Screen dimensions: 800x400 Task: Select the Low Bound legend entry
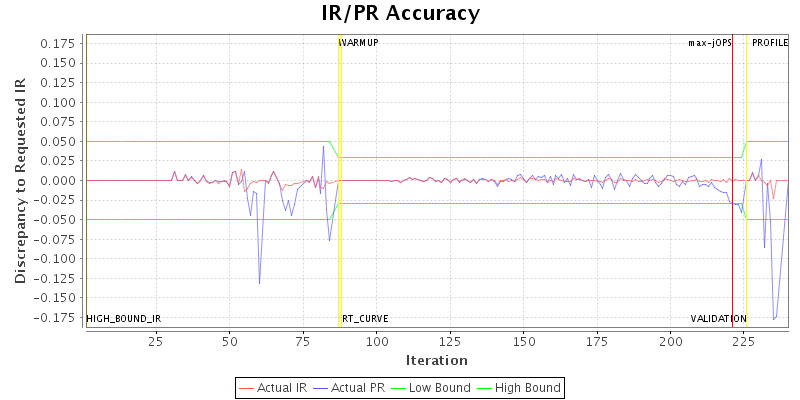click(446, 387)
